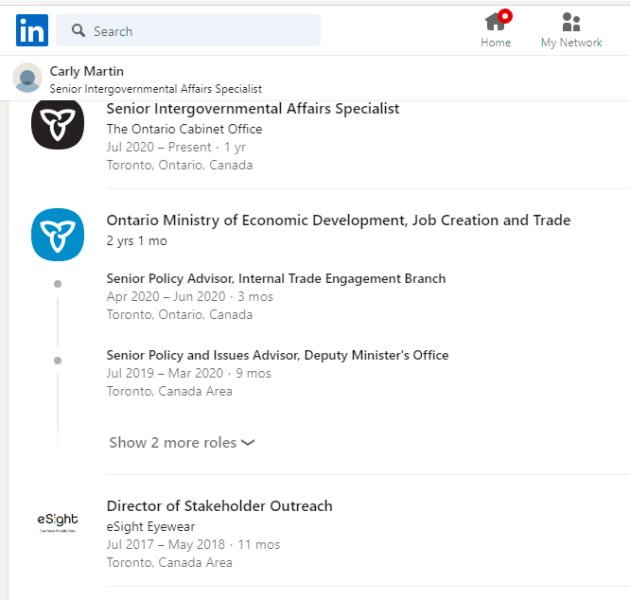Click the search magnifier icon
630x600 pixels.
click(x=78, y=31)
